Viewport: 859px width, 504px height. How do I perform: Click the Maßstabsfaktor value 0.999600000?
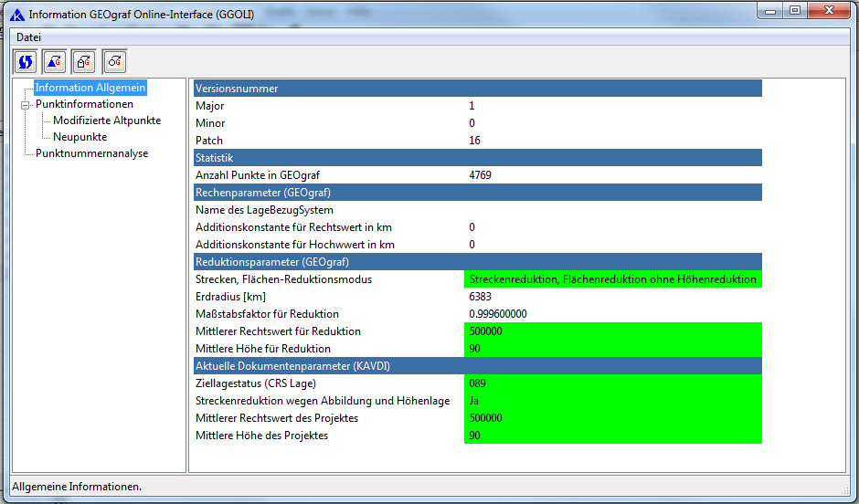click(x=498, y=314)
